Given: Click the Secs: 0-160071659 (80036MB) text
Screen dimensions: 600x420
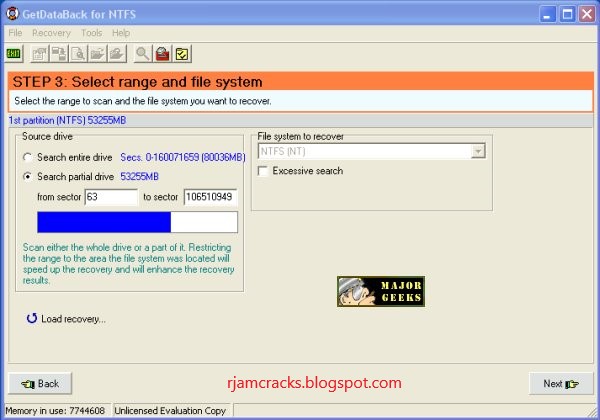Looking at the screenshot, I should pos(183,157).
